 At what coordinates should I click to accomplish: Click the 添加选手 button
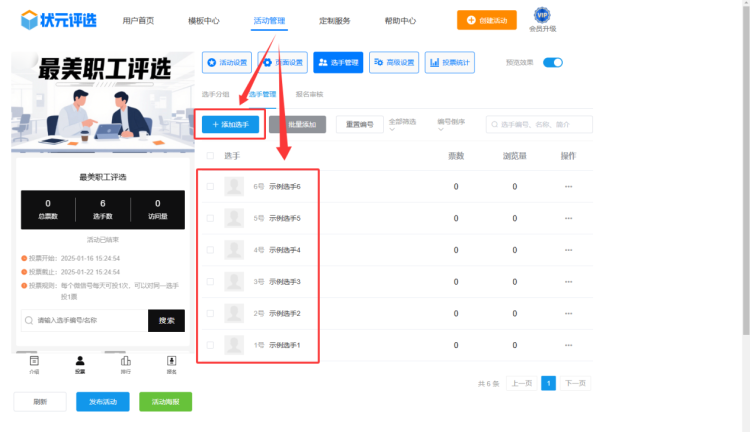point(230,124)
